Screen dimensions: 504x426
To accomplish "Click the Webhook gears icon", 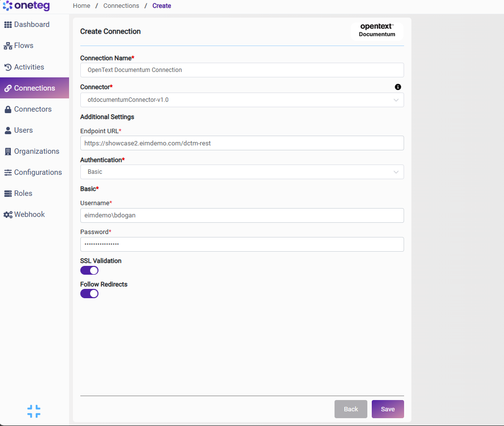I will 8,214.
